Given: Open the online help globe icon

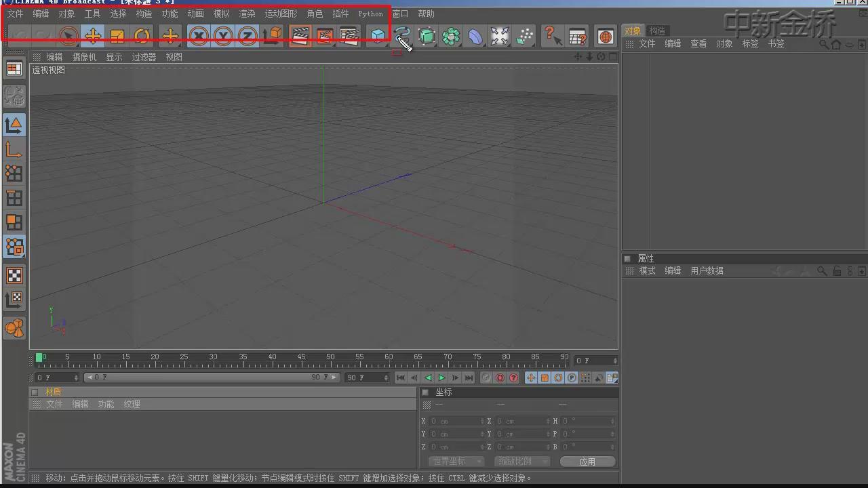Looking at the screenshot, I should click(x=606, y=36).
